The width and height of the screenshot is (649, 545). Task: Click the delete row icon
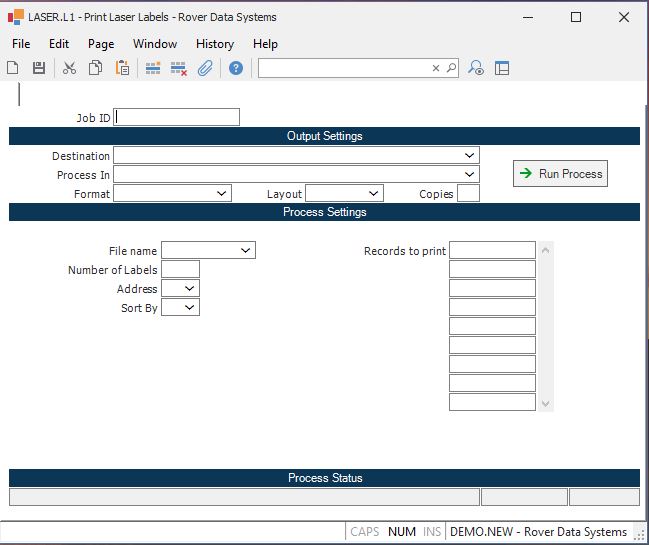179,68
